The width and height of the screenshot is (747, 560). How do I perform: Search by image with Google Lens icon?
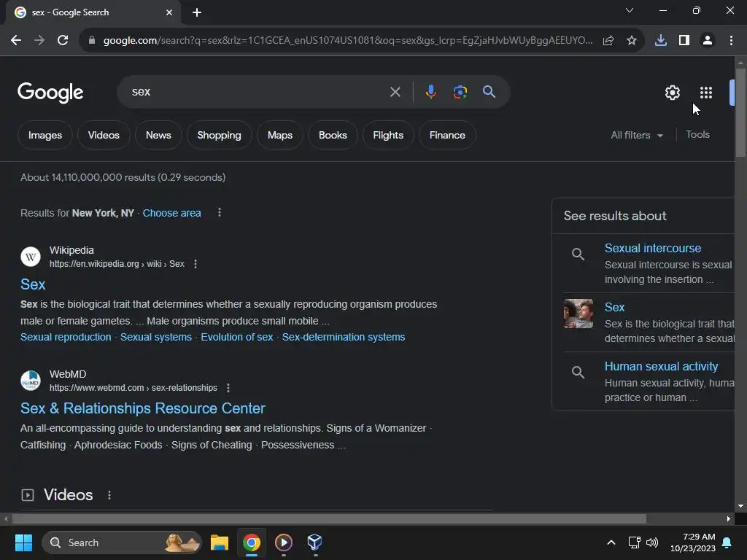pos(460,92)
